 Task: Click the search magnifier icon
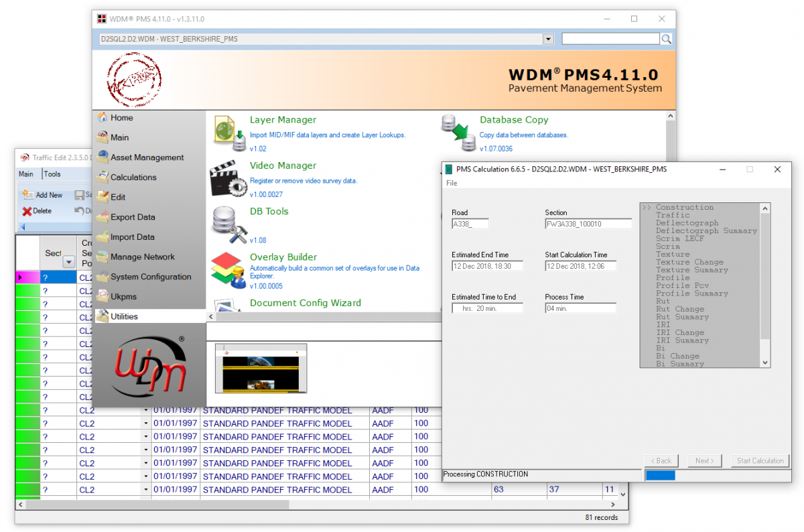pos(666,40)
